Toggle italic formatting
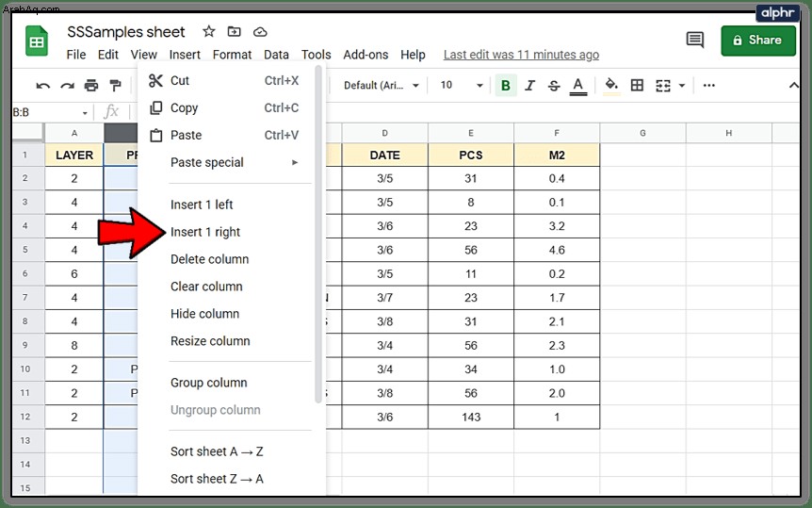This screenshot has width=812, height=508. pyautogui.click(x=529, y=86)
